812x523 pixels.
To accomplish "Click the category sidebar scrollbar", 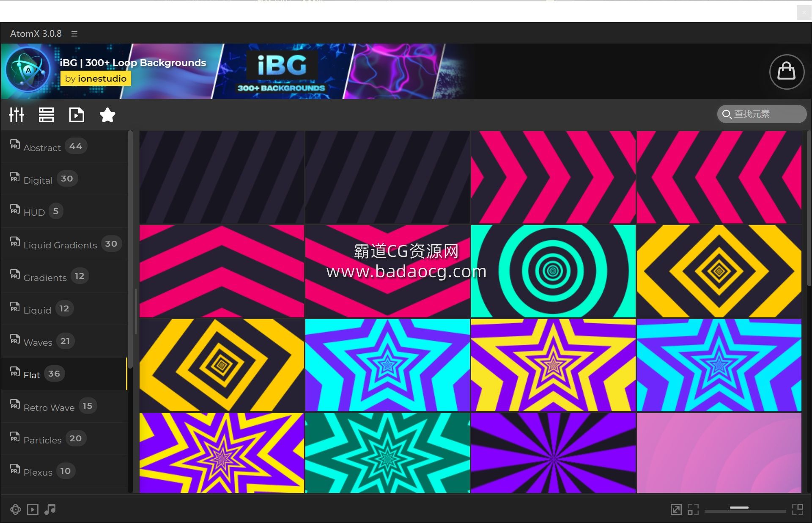I will coord(130,250).
